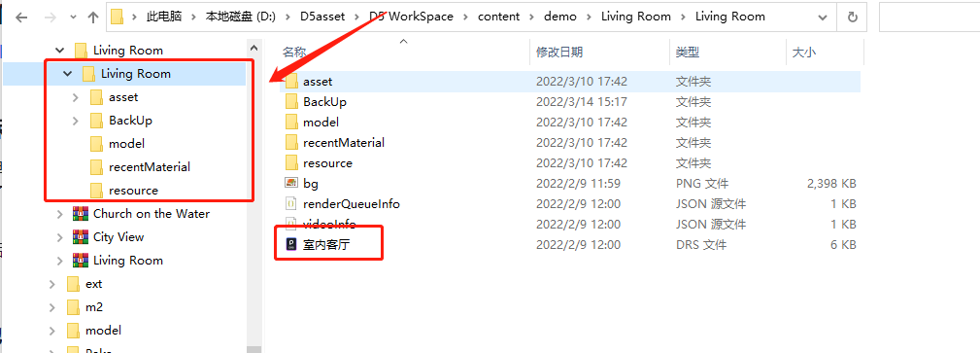Select model folder icon in file list
The width and height of the screenshot is (980, 353).
[x=291, y=123]
